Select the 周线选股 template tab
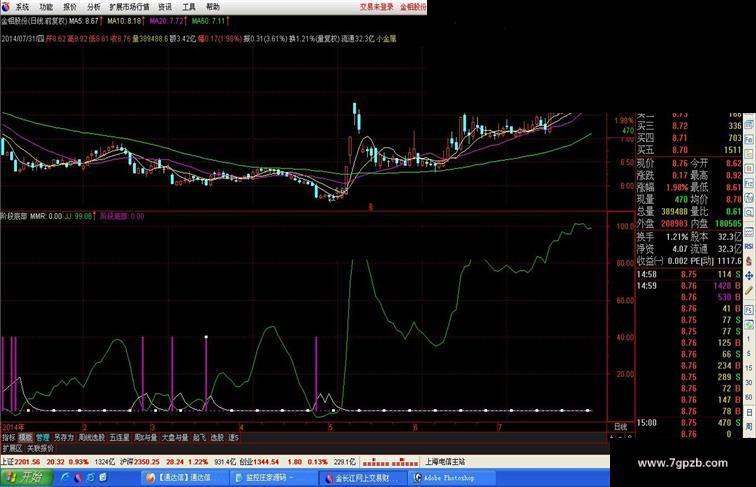Image resolution: width=756 pixels, height=487 pixels. (92, 437)
